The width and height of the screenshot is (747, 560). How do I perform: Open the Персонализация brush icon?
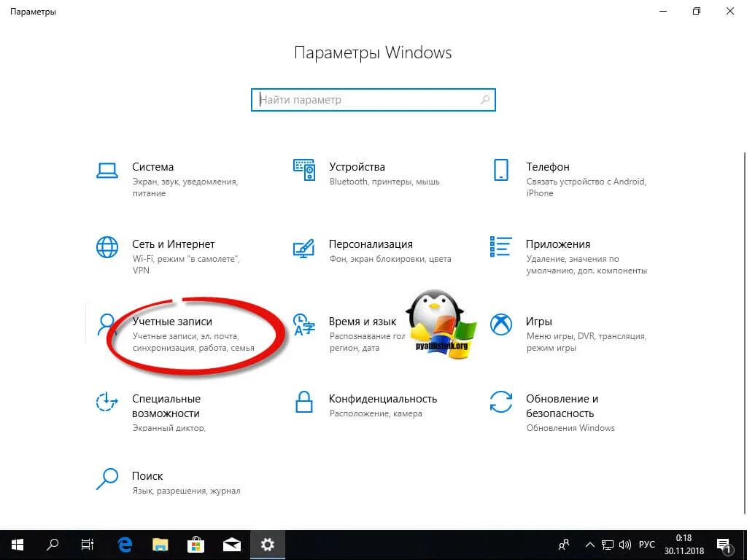point(304,248)
